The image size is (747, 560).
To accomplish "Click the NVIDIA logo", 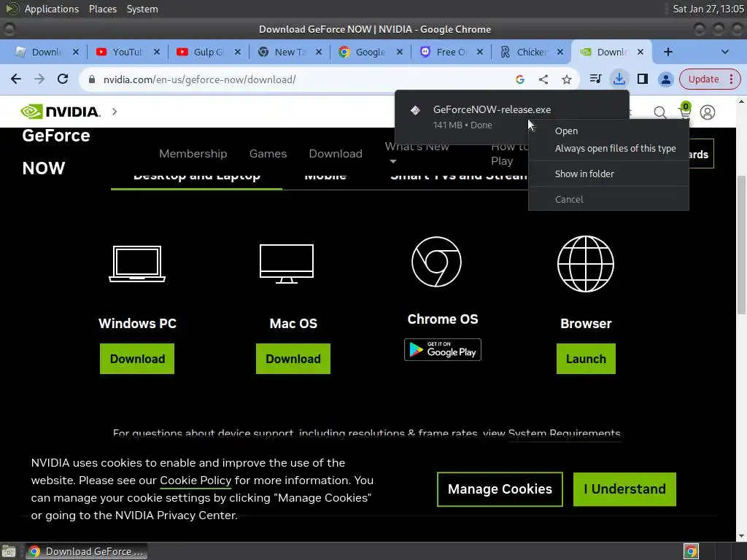I will click(61, 112).
